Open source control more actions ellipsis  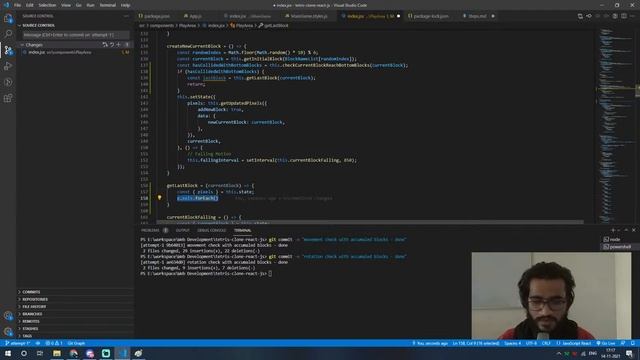tap(126, 16)
